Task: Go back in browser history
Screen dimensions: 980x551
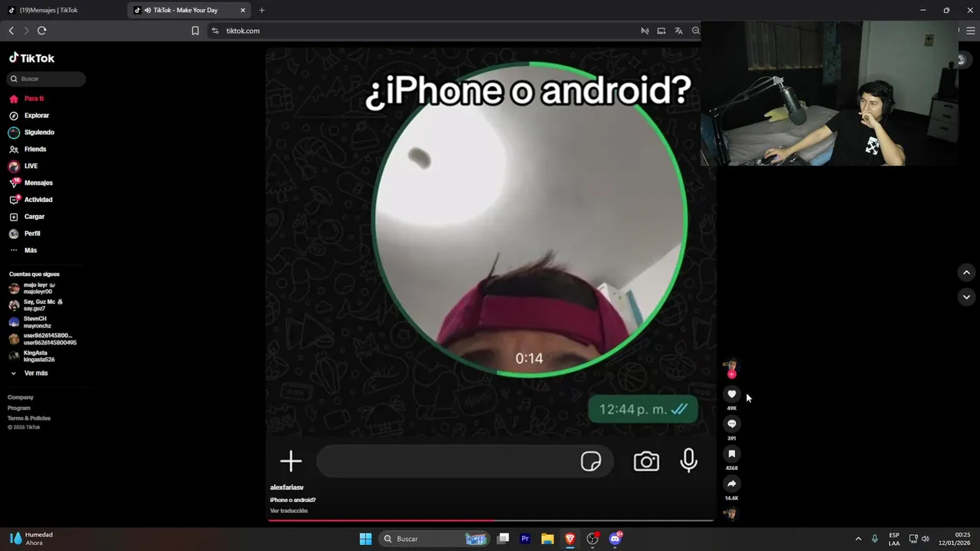Action: pos(11,31)
